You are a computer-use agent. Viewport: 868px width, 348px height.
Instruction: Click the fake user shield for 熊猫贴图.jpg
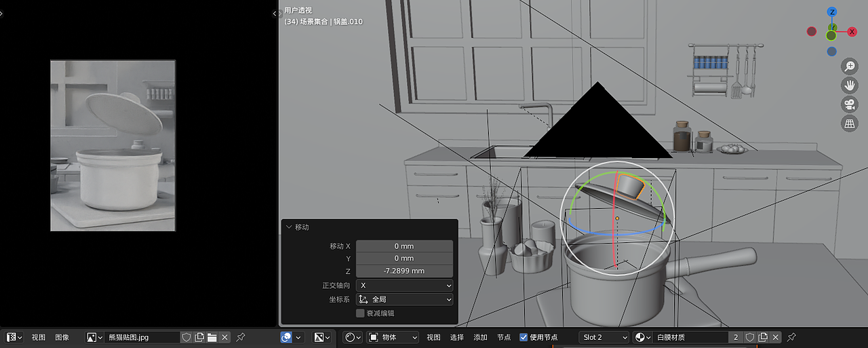click(x=186, y=337)
